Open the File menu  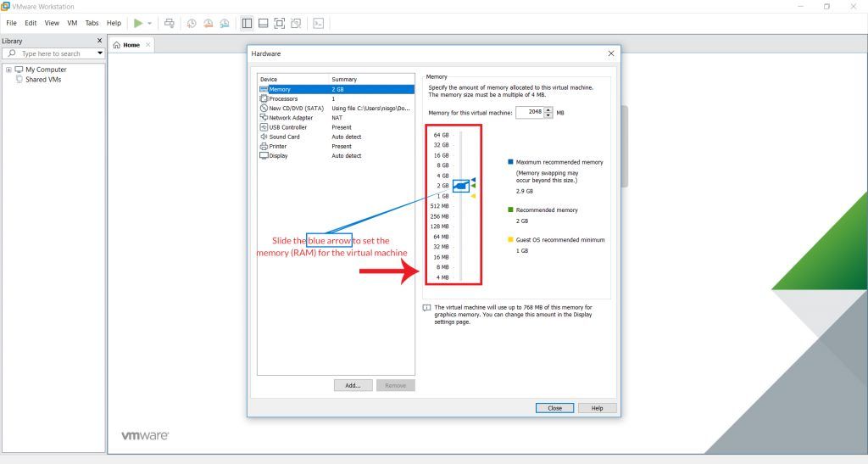pos(11,23)
